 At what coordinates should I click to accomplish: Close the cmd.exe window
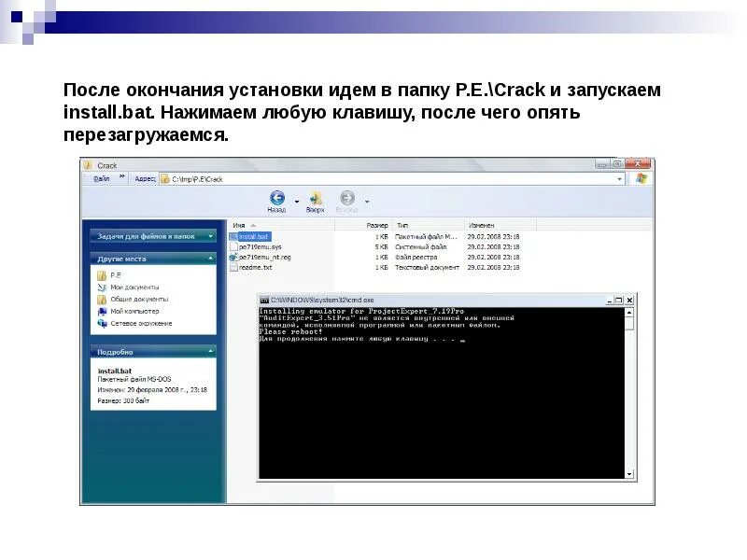pos(629,300)
